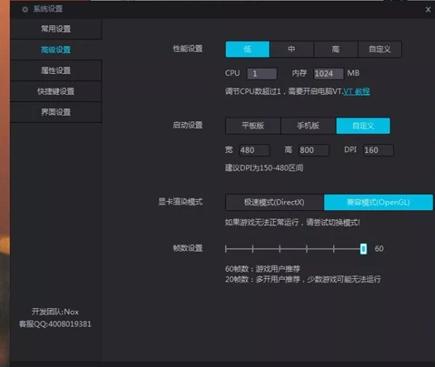Image resolution: width=435 pixels, height=367 pixels.
Task: Click the DPI field showing 160
Action: [378, 150]
